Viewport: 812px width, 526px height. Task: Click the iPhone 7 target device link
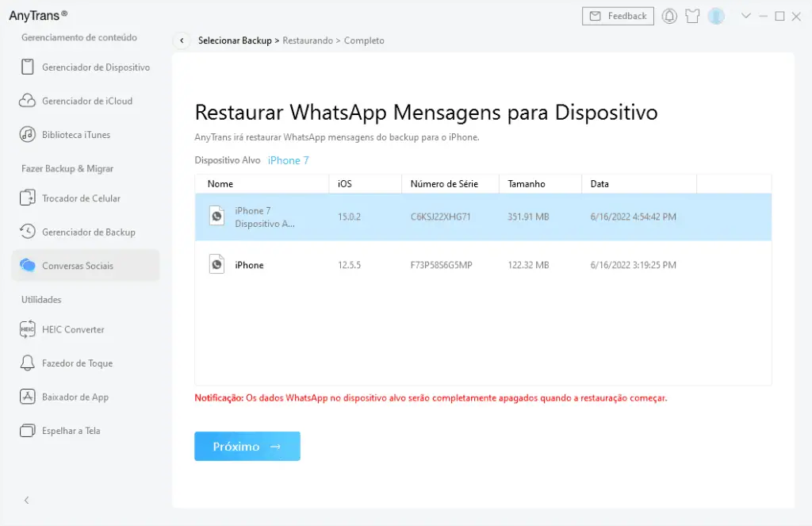click(x=289, y=159)
